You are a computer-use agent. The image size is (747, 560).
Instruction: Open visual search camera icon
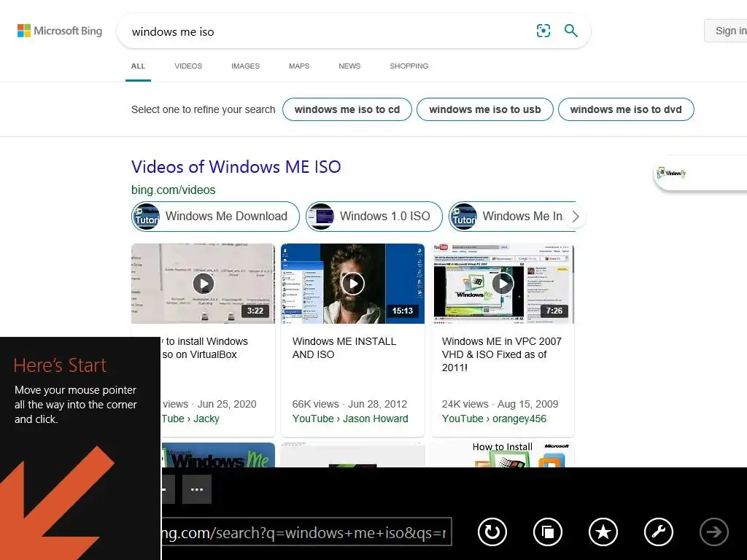pos(543,31)
